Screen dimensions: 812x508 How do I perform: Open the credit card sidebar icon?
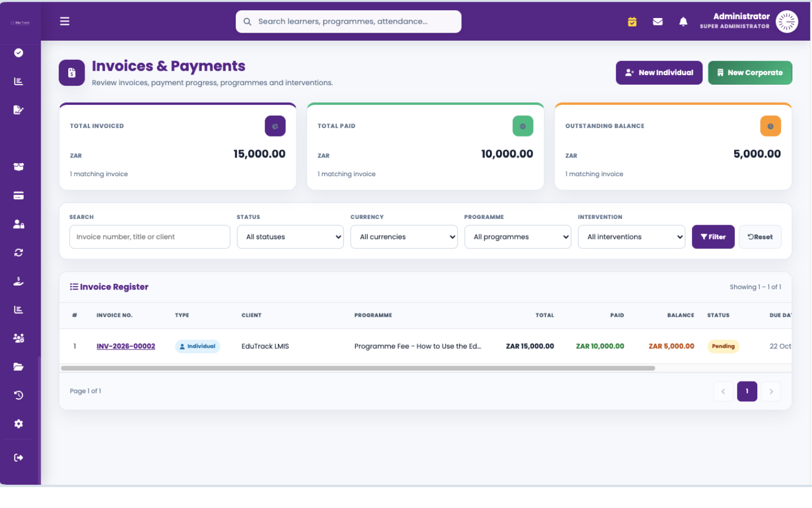click(19, 195)
